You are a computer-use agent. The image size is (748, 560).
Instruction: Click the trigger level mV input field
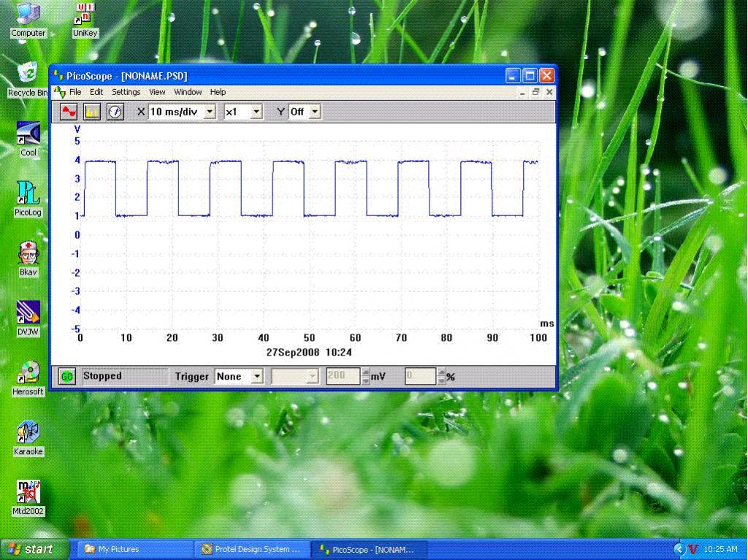click(343, 377)
